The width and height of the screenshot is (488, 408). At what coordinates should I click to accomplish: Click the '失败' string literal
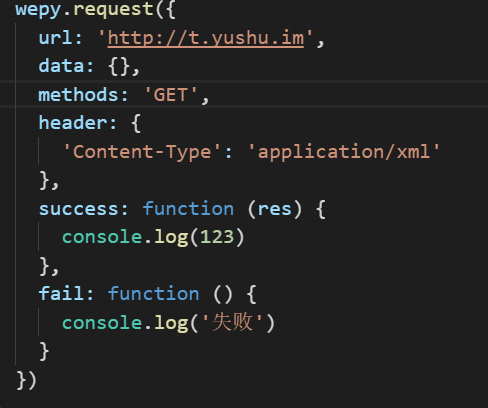click(232, 322)
